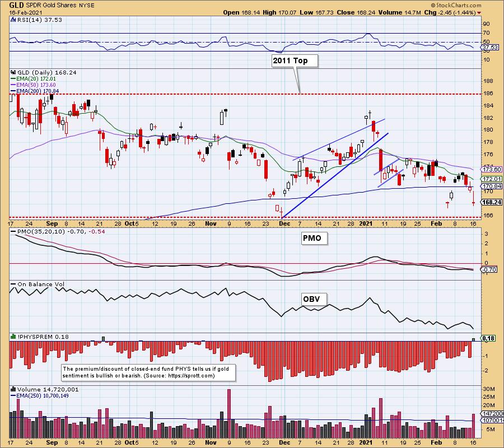Click the 2021 label on price time axis
Viewport: 504px width, 448px height.
(x=366, y=223)
